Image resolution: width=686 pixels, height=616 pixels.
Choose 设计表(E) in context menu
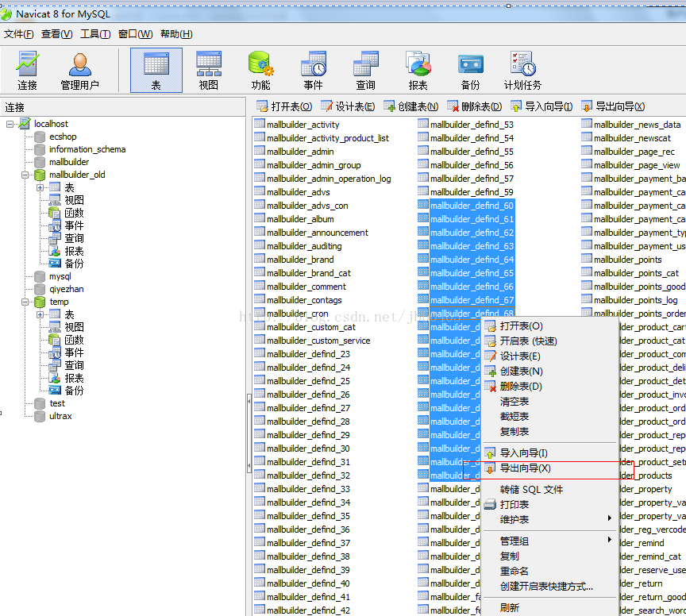[549, 356]
